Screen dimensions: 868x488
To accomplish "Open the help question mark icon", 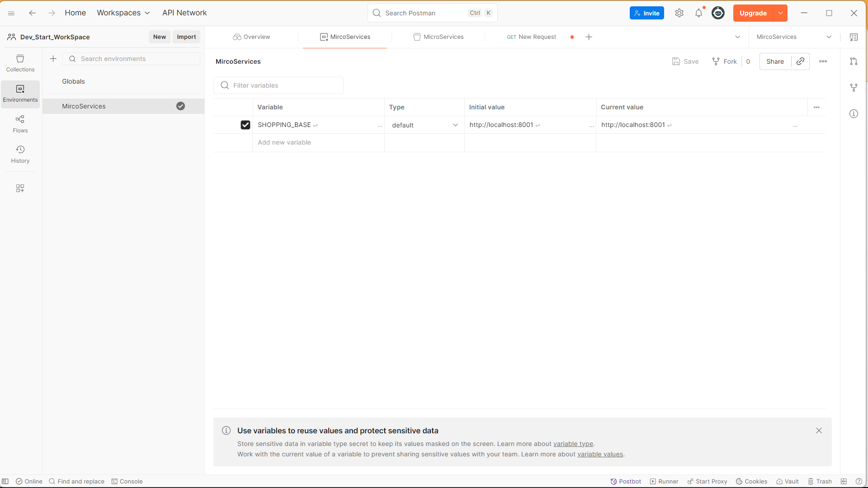I will [x=859, y=481].
